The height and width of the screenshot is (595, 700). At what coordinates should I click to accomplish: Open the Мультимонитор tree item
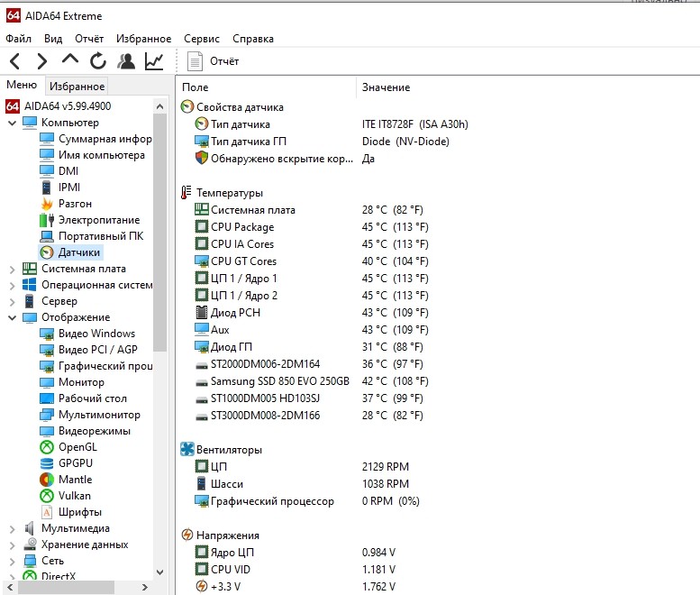[90, 415]
